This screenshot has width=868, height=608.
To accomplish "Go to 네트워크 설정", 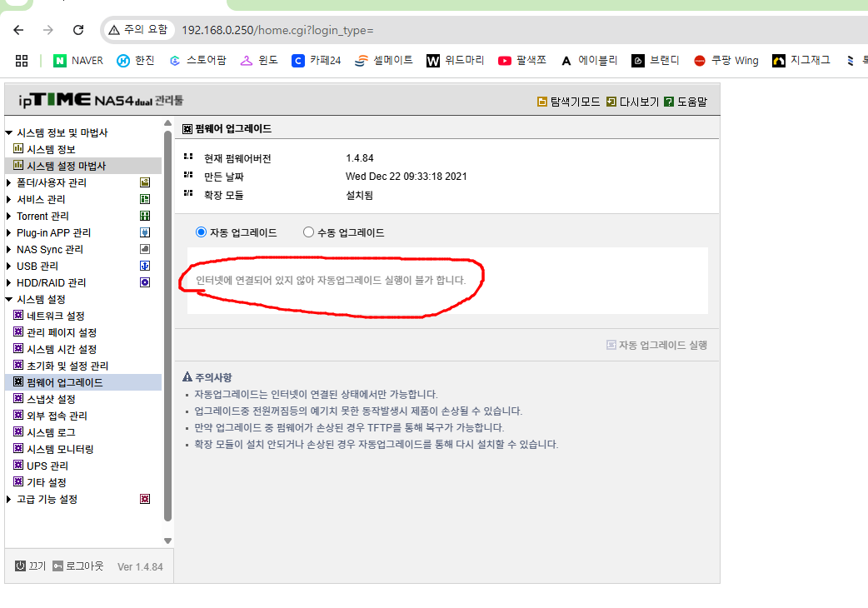I will [55, 316].
